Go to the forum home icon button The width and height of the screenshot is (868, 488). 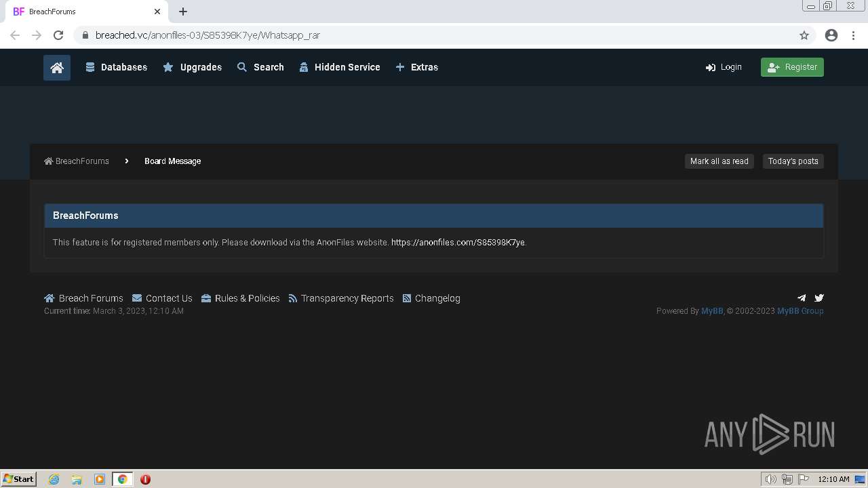57,68
